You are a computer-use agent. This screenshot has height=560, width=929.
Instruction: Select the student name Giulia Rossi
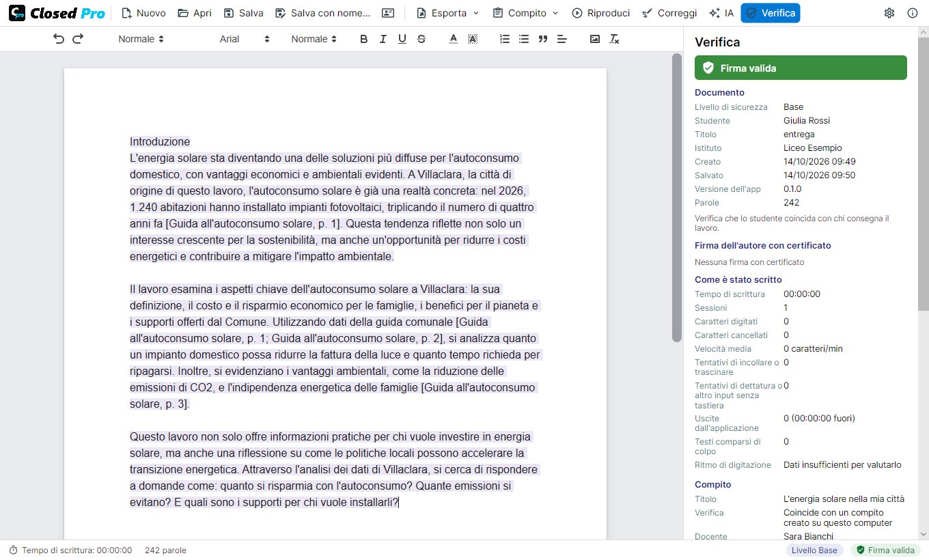click(x=807, y=120)
